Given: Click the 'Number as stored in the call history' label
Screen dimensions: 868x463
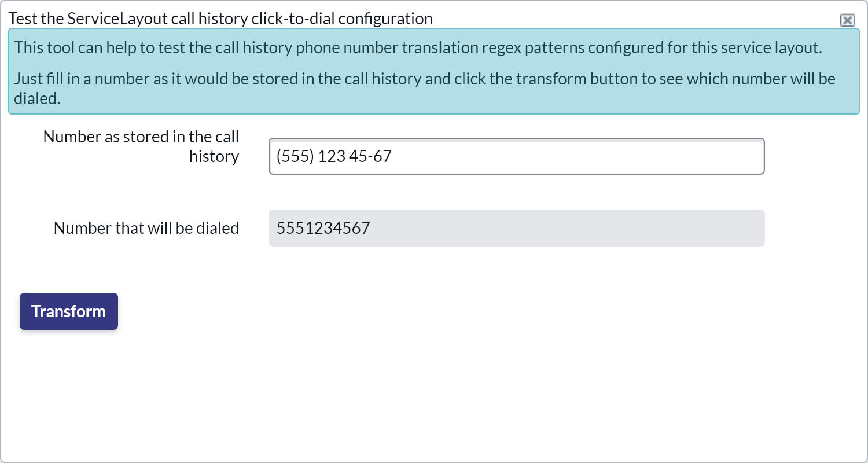Looking at the screenshot, I should pyautogui.click(x=141, y=146).
